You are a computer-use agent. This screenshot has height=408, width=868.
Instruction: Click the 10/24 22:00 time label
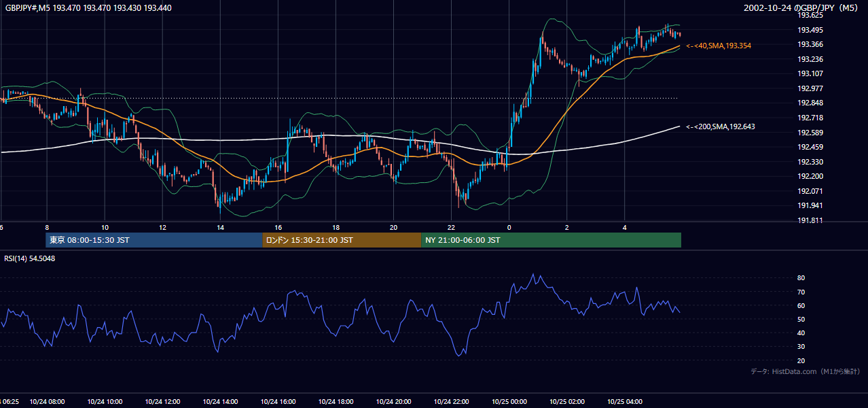451,402
